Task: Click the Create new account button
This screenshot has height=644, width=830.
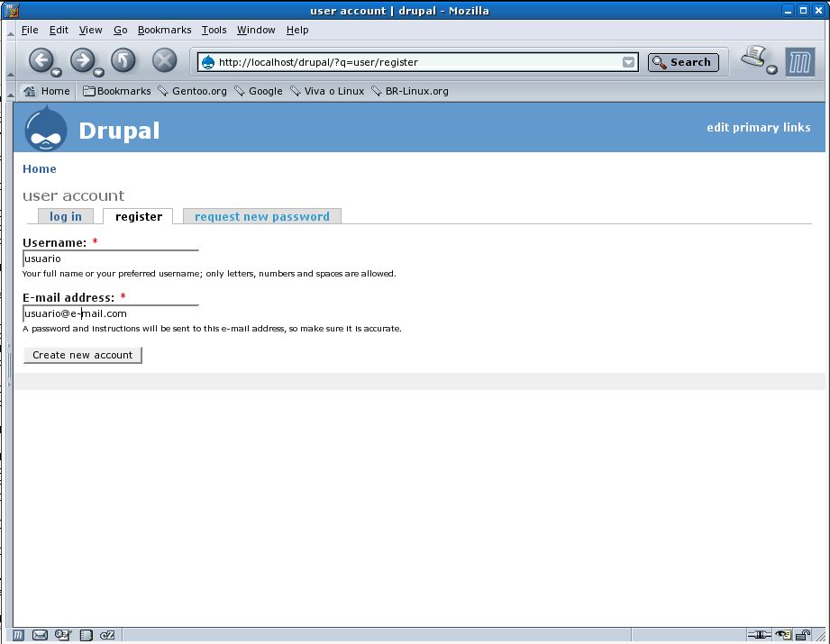Action: (83, 355)
